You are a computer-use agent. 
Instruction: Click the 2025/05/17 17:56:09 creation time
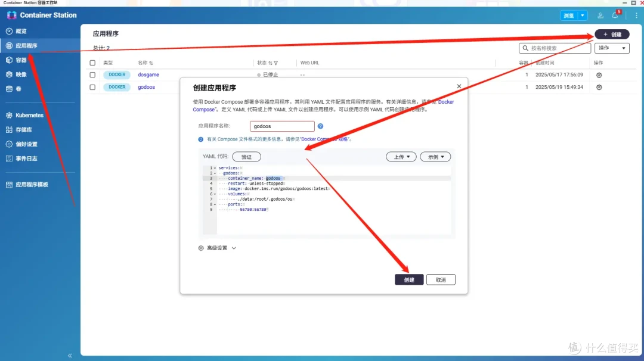pos(559,74)
